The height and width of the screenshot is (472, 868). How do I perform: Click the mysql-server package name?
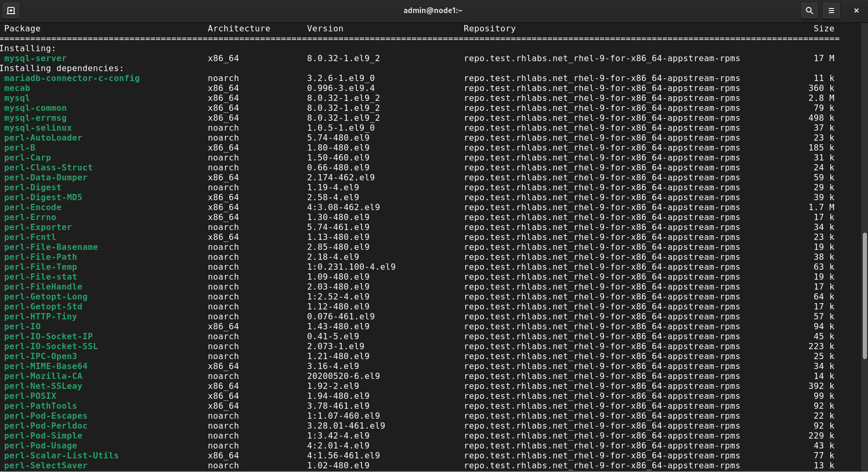(x=36, y=59)
